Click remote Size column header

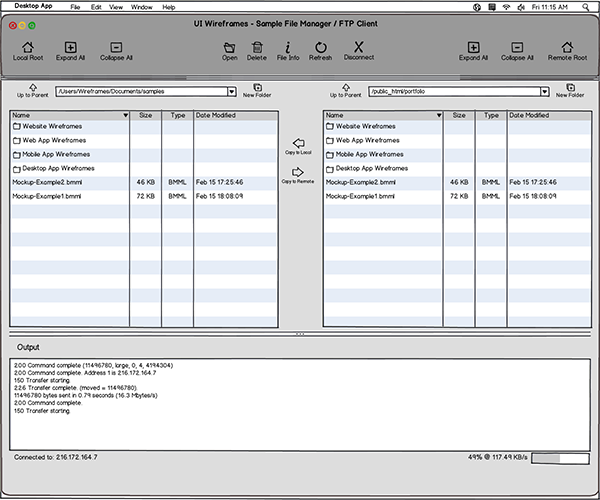click(459, 115)
